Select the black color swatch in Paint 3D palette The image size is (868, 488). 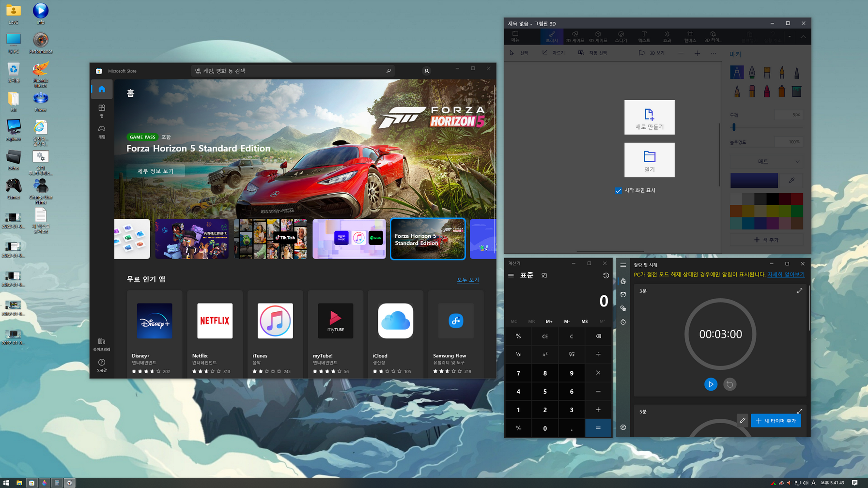pos(773,198)
